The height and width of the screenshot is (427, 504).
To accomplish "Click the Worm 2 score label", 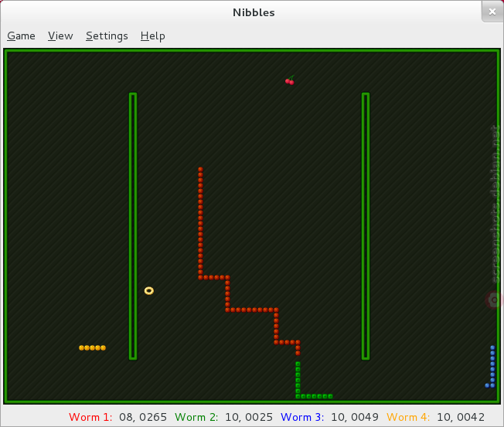I will coord(196,417).
